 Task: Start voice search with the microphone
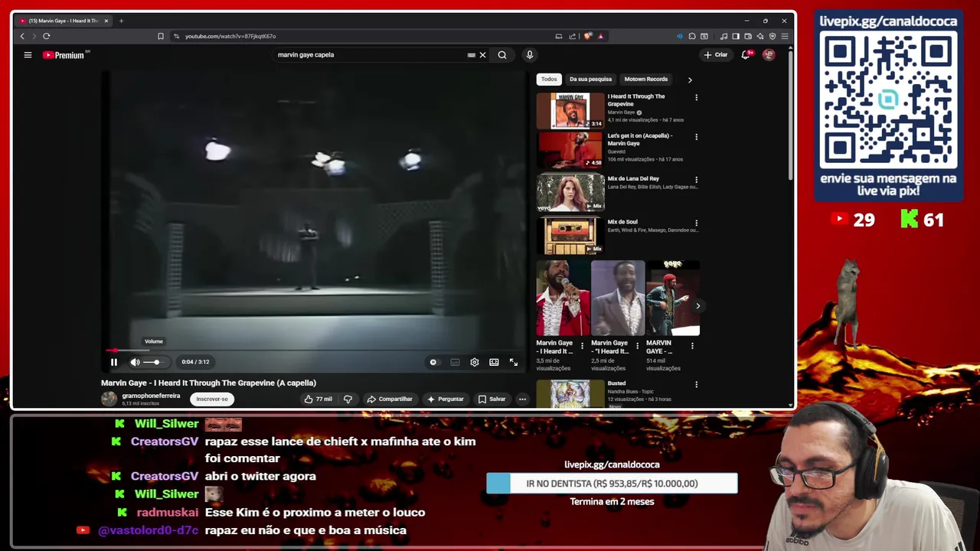click(529, 55)
